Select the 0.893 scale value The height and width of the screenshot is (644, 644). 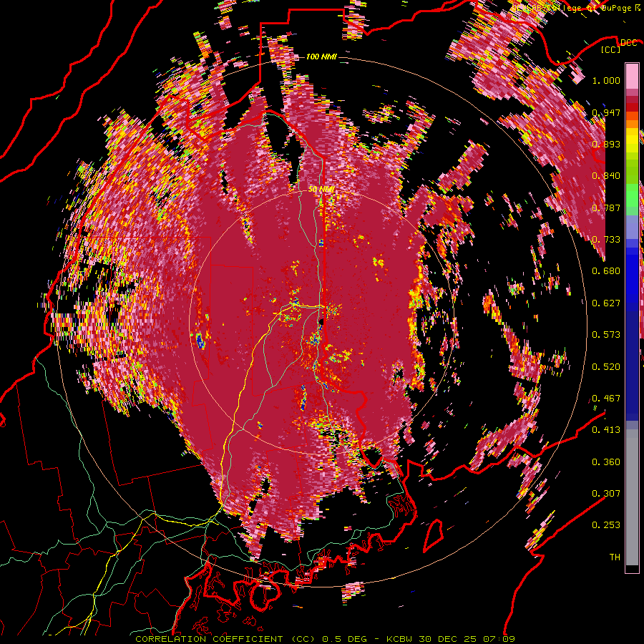coord(606,144)
